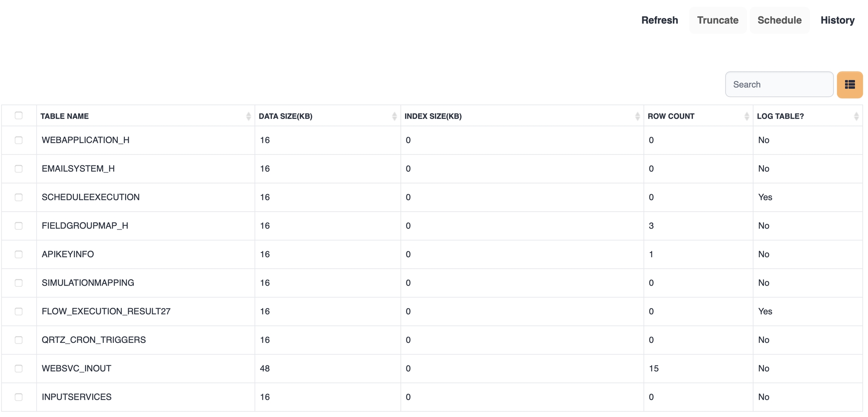Sort by Data Size(KB) column arrows
868x417 pixels.
[x=394, y=116]
